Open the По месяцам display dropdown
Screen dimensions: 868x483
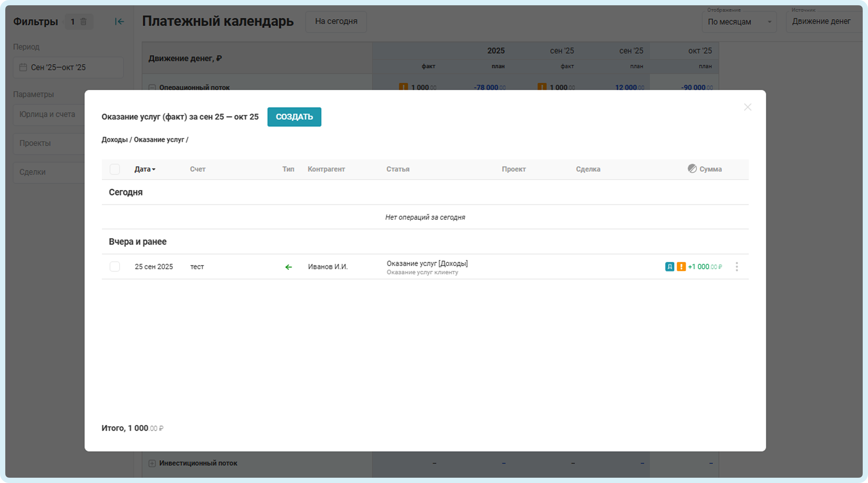tap(739, 22)
